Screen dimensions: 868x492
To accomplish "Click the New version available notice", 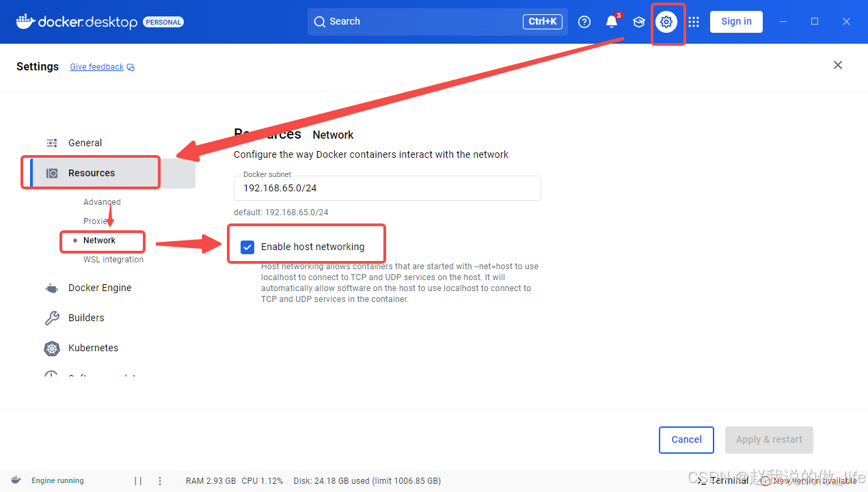I will point(809,480).
